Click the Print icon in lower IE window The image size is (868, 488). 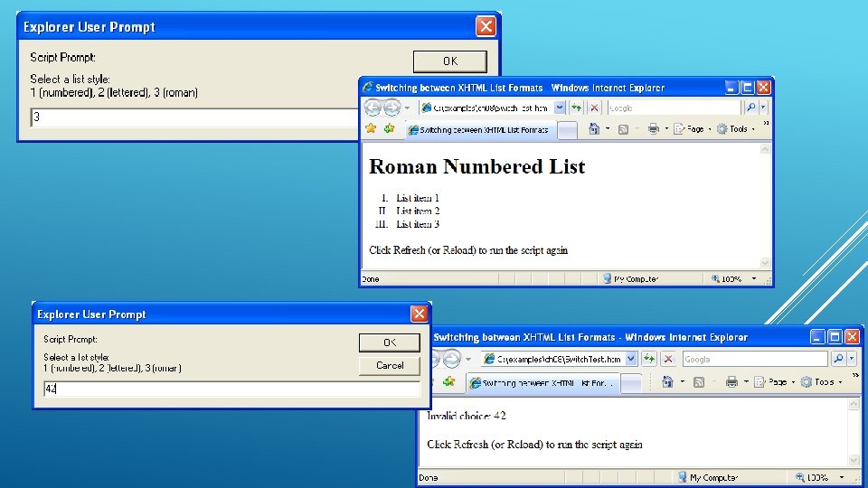731,381
